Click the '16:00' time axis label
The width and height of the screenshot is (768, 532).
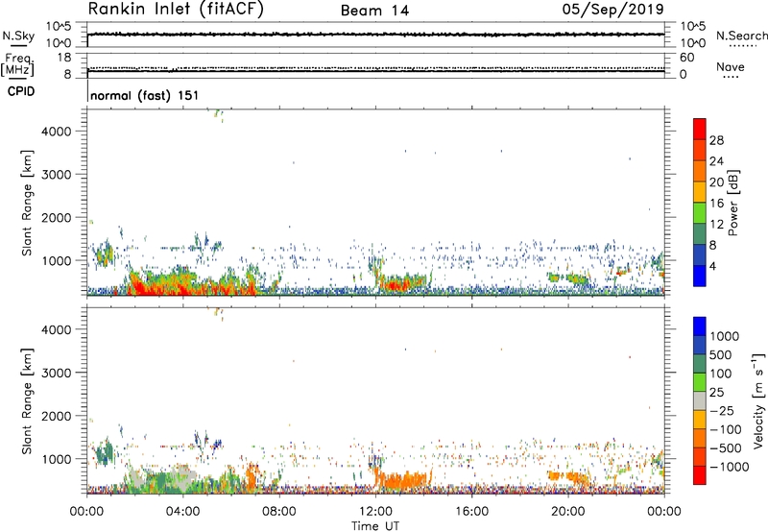point(471,512)
